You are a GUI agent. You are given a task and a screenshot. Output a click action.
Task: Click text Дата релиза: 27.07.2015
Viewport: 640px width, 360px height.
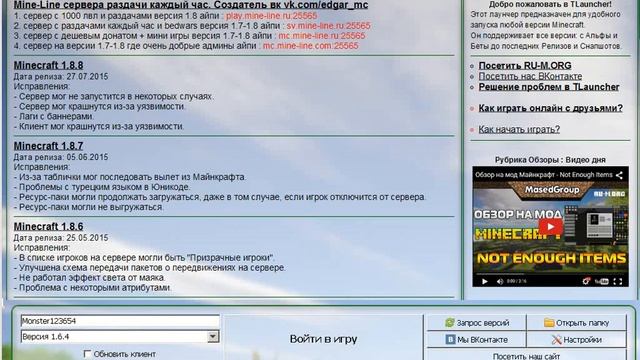pyautogui.click(x=61, y=77)
